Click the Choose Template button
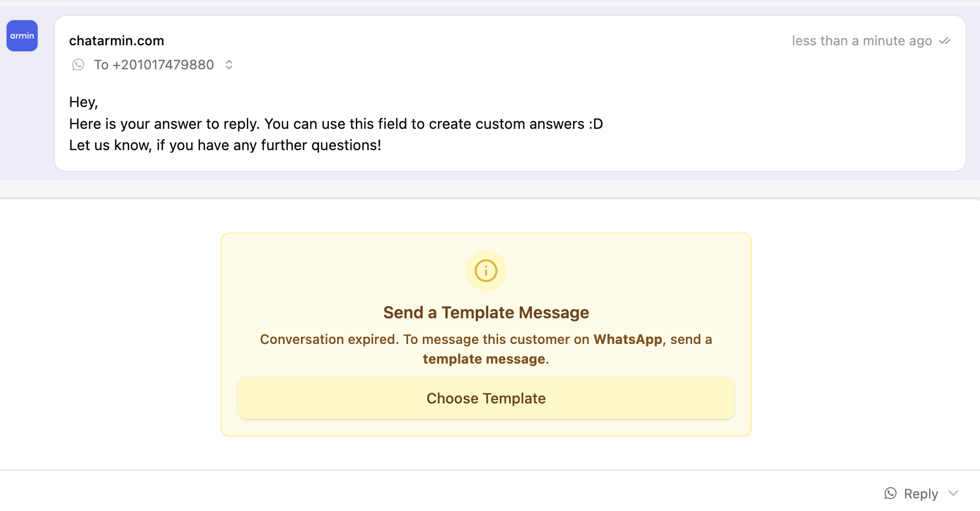Image resolution: width=980 pixels, height=511 pixels. click(486, 399)
